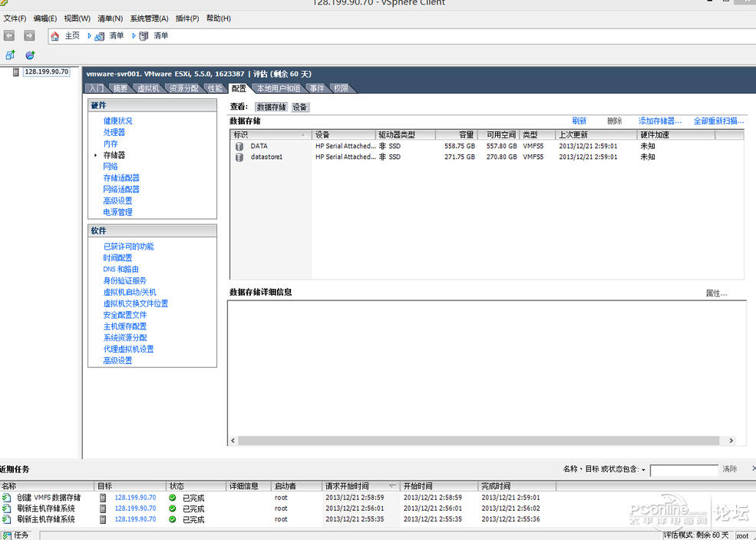Go to the 主页 home icon
756x540 pixels.
55,36
